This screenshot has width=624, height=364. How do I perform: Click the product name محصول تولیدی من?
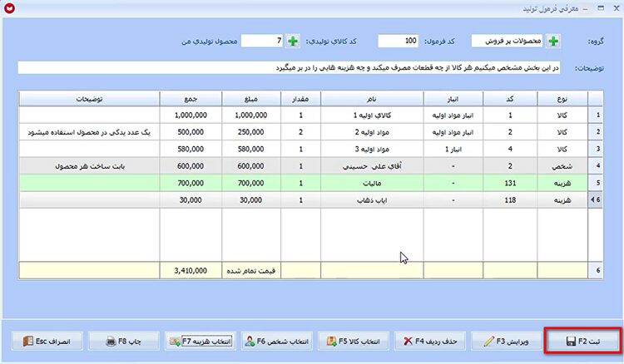210,41
